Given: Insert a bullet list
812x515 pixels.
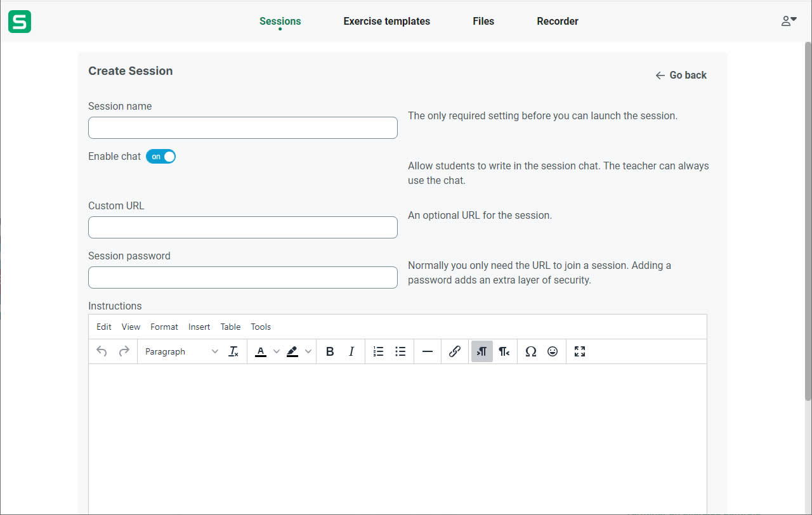Looking at the screenshot, I should click(400, 351).
